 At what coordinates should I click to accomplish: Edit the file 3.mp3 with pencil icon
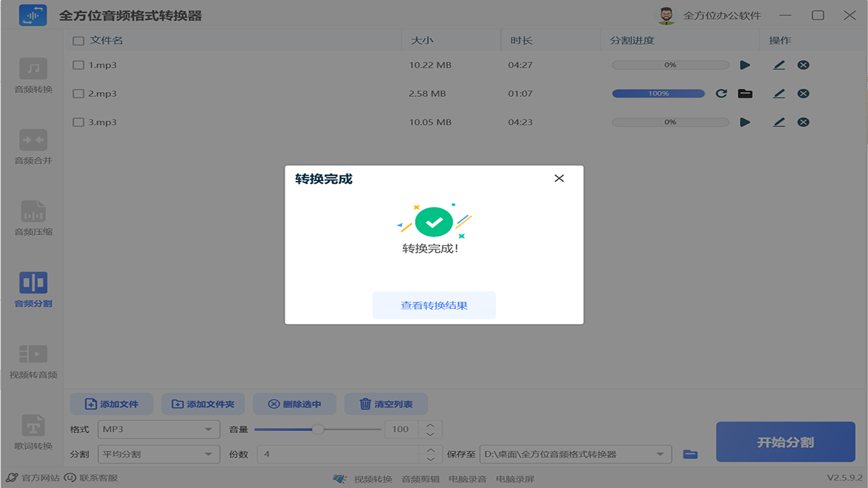pos(778,122)
